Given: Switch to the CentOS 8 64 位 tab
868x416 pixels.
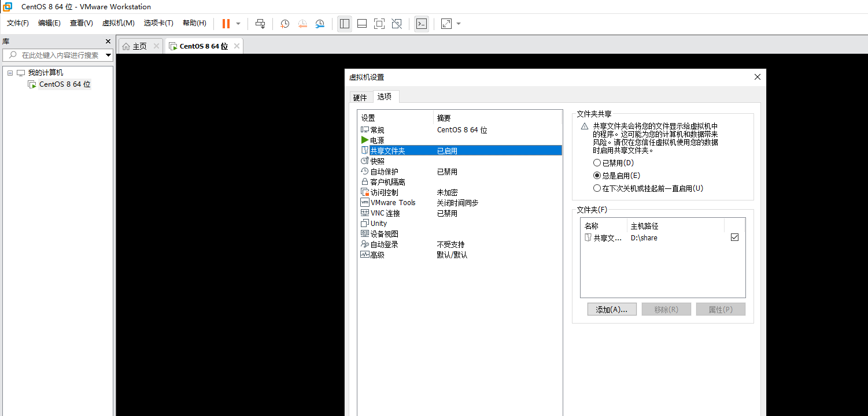Looking at the screenshot, I should 204,46.
